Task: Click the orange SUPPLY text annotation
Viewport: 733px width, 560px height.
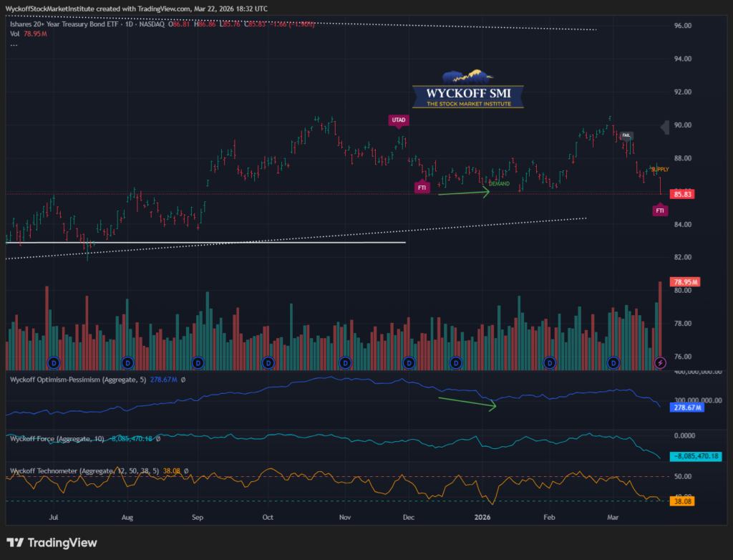Action: (660, 169)
